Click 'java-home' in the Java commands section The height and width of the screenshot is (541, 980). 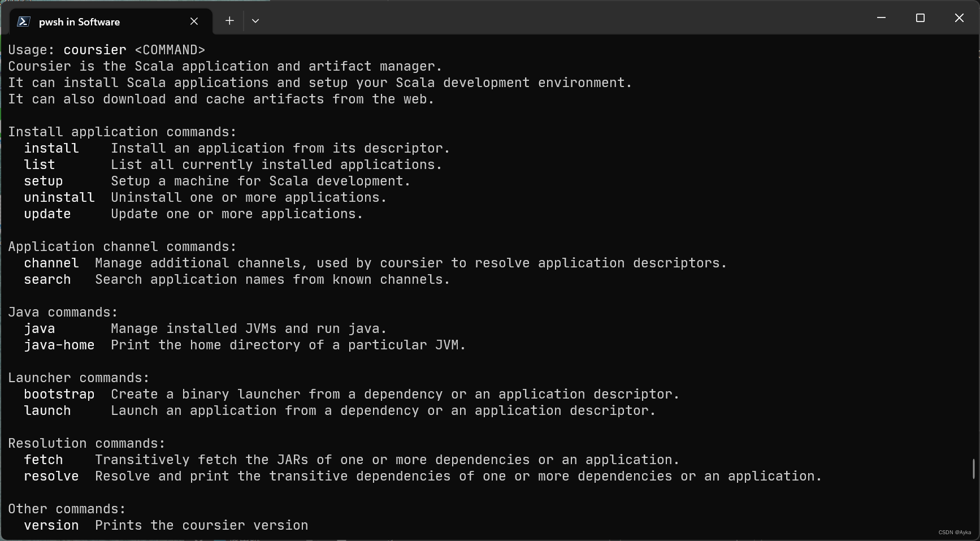tap(59, 345)
